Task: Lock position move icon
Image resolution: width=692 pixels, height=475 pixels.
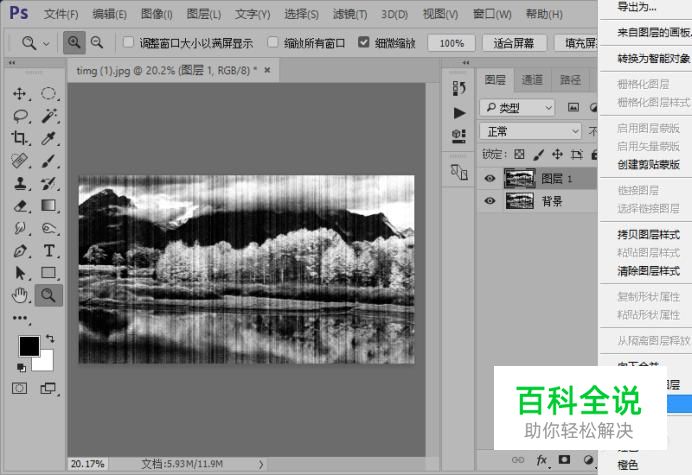Action: [557, 154]
